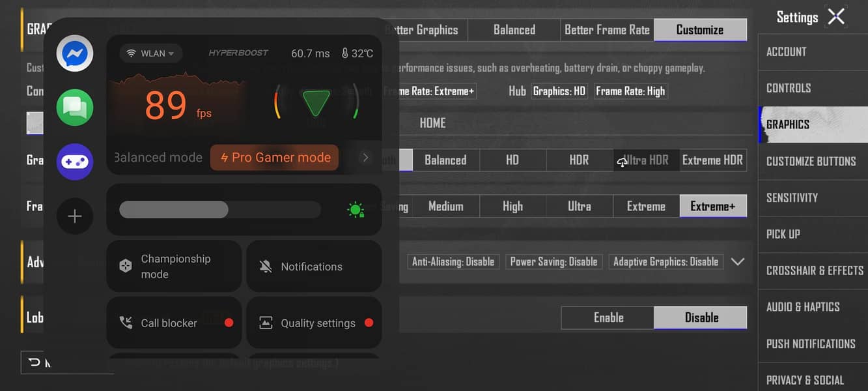Activate Pro Gamer mode
This screenshot has width=868, height=391.
274,157
